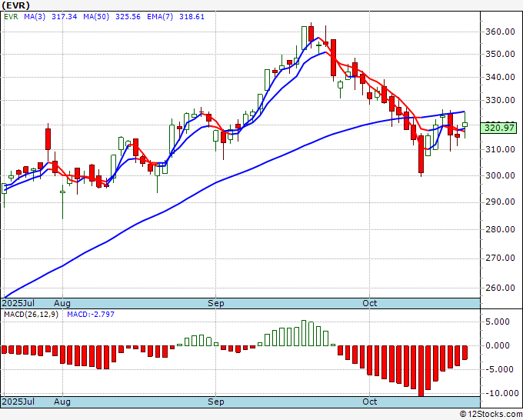This screenshot has height=420, width=523.
Task: Click the deepest red MACD histogram bar
Action: tap(421, 371)
